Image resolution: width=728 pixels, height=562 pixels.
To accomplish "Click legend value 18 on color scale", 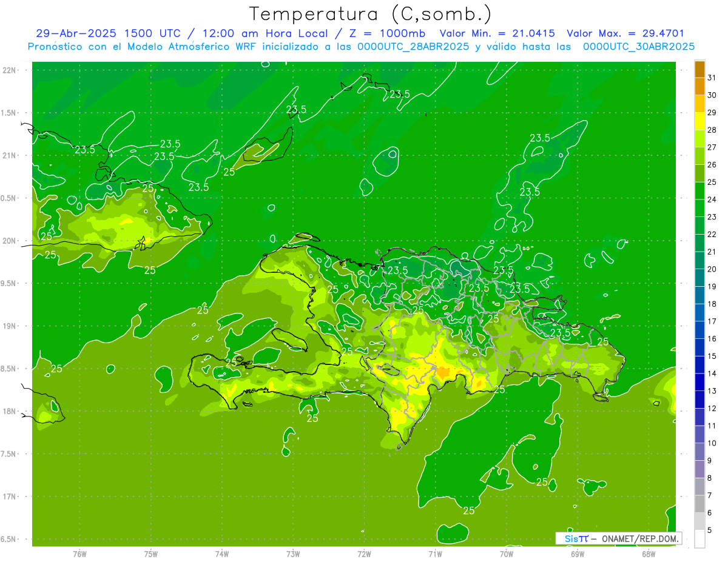I will 712,304.
